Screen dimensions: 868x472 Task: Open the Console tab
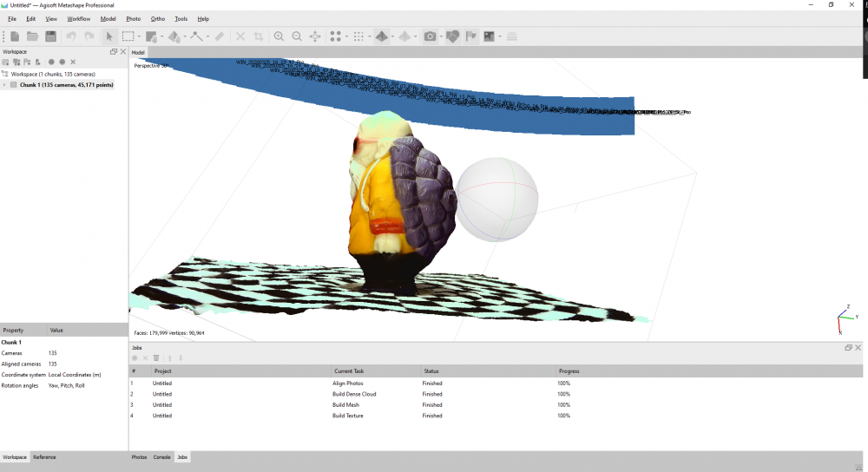point(161,457)
